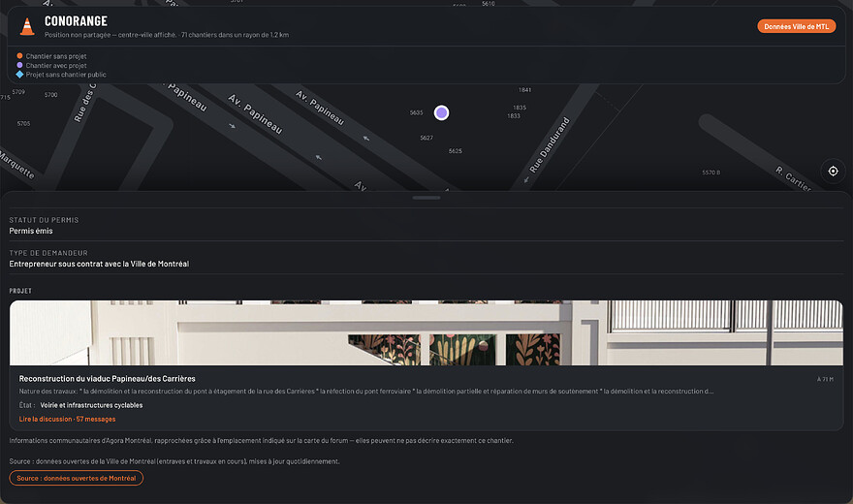Click the 'PROJET' section heading
The width and height of the screenshot is (853, 504).
click(20, 291)
